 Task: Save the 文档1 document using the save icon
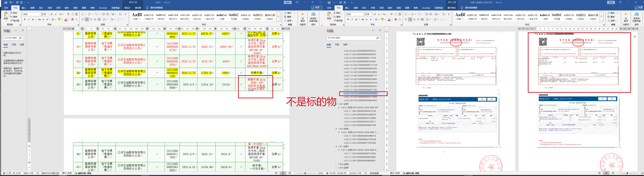6,3
